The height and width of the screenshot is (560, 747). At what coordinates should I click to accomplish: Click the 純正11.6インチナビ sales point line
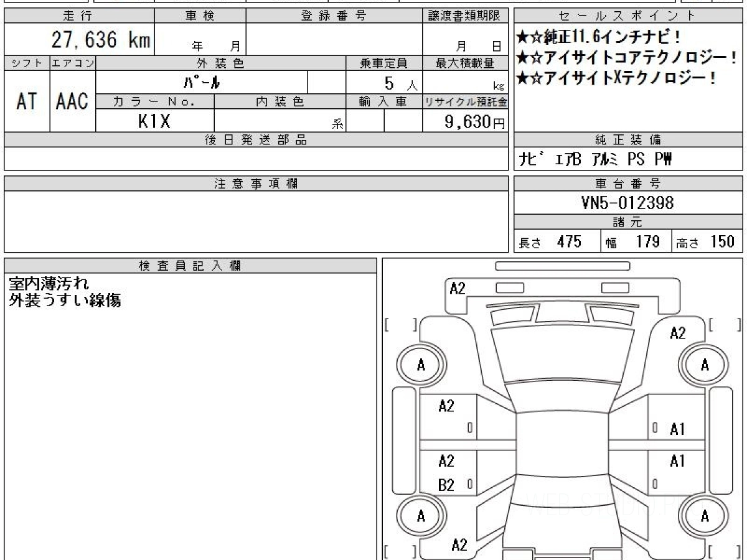click(x=600, y=37)
